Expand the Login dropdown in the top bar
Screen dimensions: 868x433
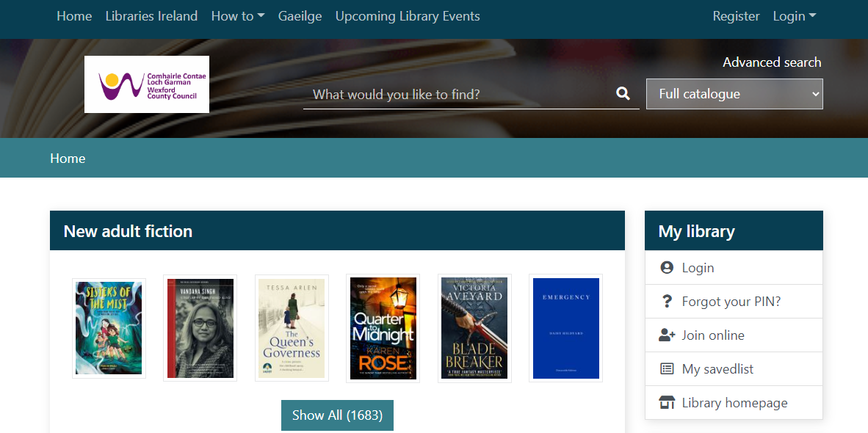click(795, 17)
